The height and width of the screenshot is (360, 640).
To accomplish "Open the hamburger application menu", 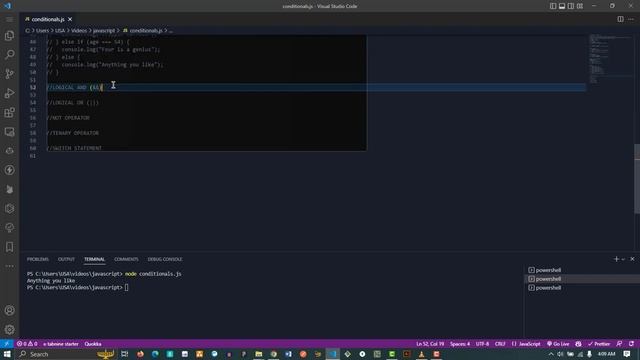I will [9, 19].
